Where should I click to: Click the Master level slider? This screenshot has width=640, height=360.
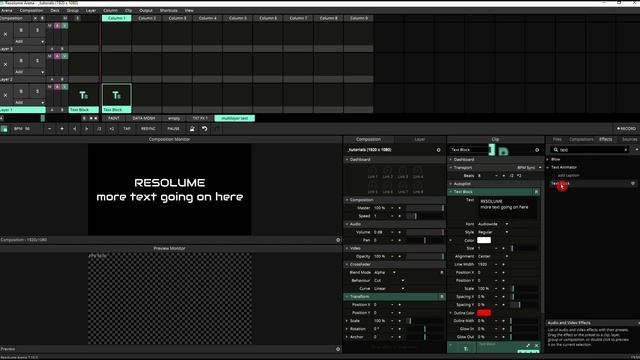[425, 208]
